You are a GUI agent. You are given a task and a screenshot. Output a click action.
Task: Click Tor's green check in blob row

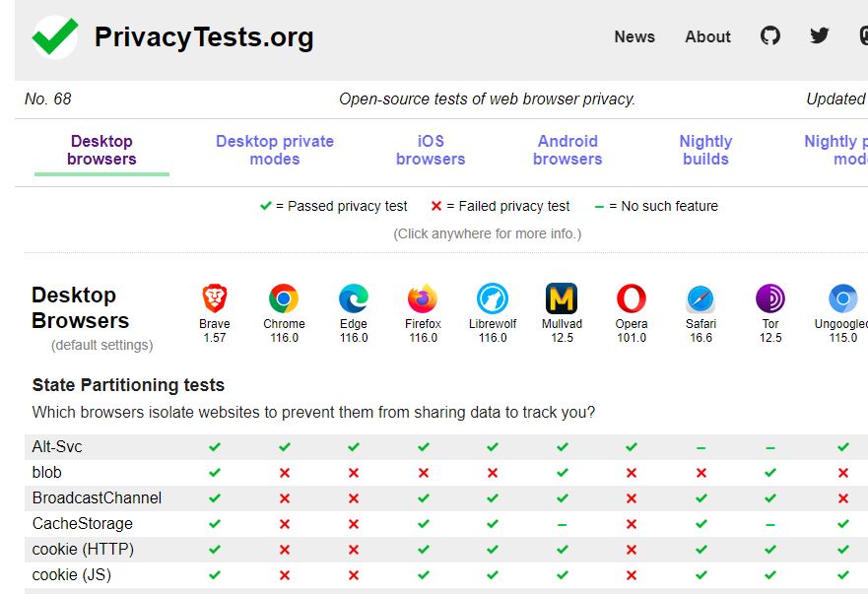pyautogui.click(x=770, y=472)
